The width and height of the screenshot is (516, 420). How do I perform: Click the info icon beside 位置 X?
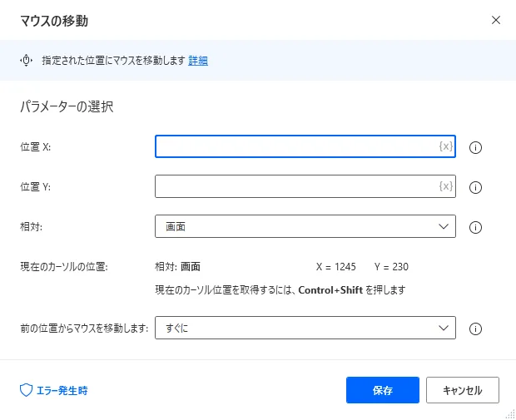pyautogui.click(x=476, y=148)
